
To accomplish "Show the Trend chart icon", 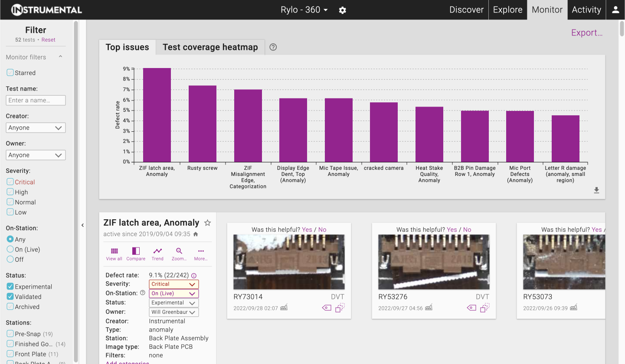I will [157, 251].
